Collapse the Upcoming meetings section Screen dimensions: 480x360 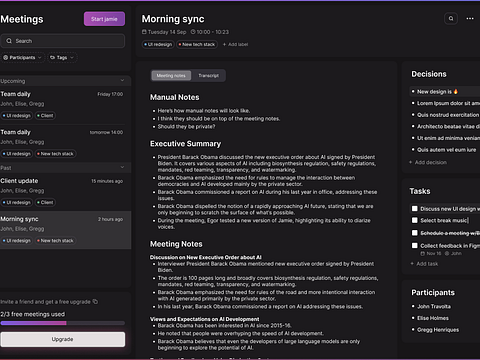[122, 81]
